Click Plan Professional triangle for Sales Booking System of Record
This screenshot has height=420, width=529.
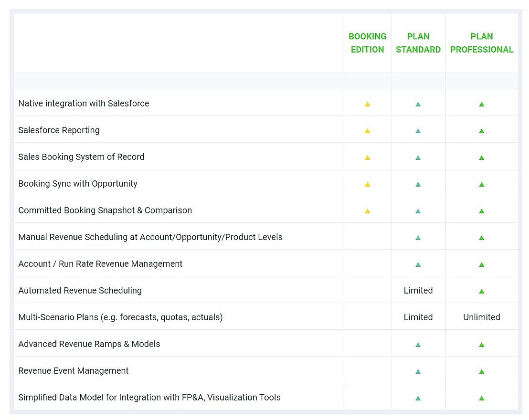(481, 157)
